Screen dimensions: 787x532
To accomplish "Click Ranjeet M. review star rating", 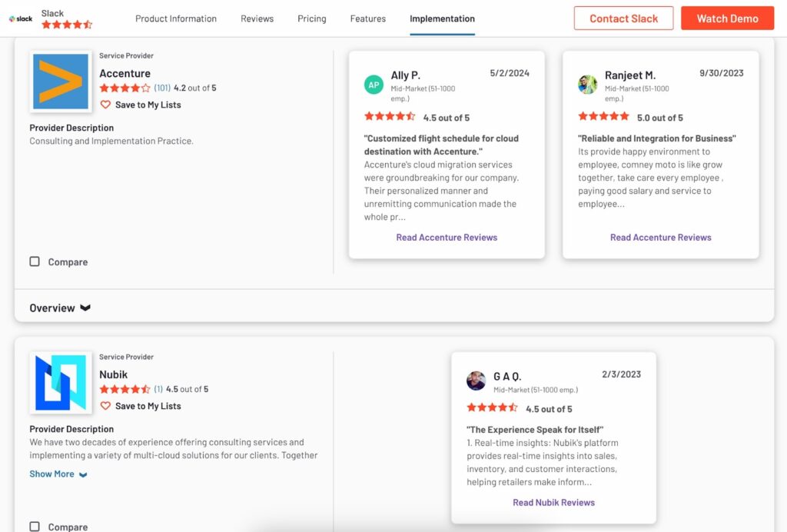I will pyautogui.click(x=604, y=116).
